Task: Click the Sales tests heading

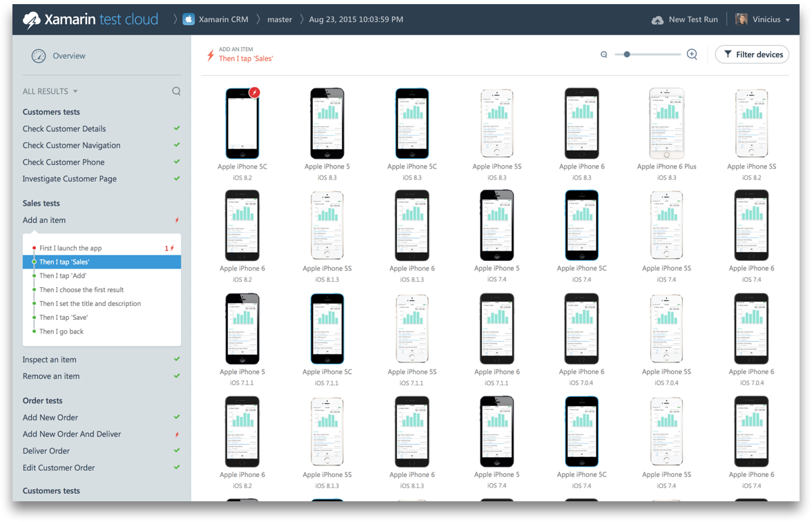Action: tap(41, 204)
